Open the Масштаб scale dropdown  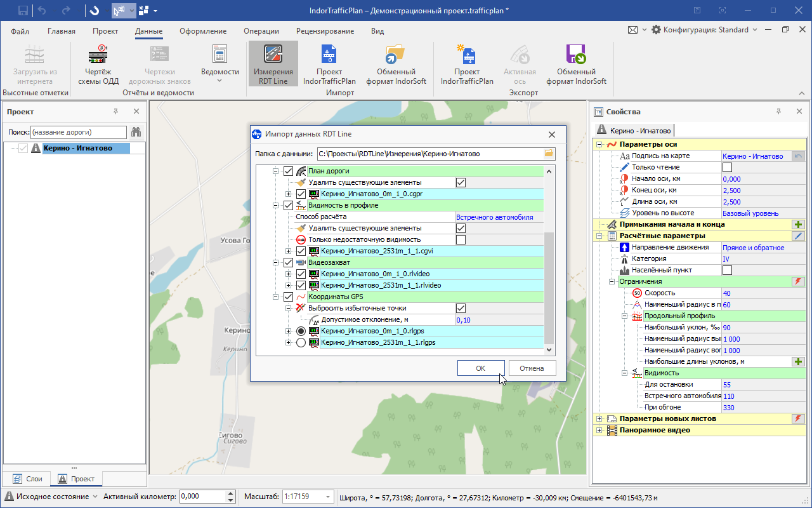[328, 497]
